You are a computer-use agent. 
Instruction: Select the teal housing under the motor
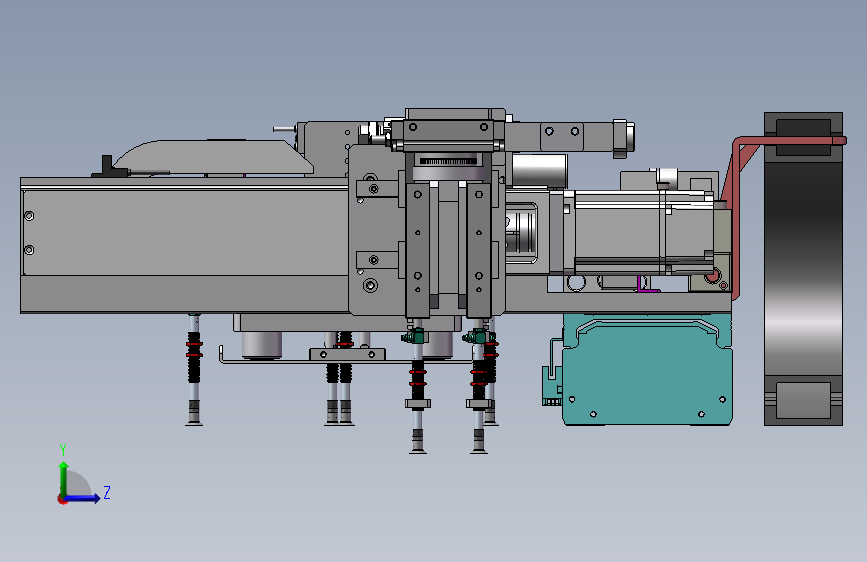[x=646, y=371]
